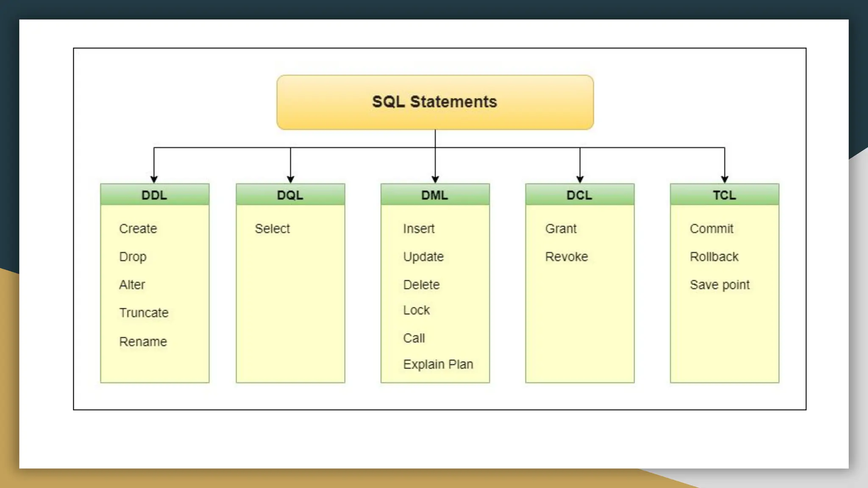The height and width of the screenshot is (488, 868).
Task: Click the Lock item under DML
Action: [x=416, y=310]
